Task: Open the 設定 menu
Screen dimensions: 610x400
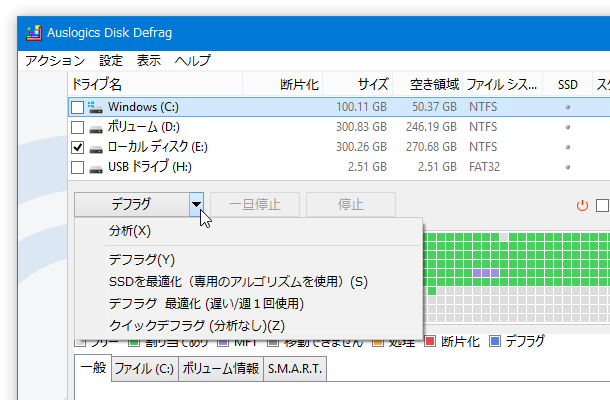Action: [x=111, y=61]
